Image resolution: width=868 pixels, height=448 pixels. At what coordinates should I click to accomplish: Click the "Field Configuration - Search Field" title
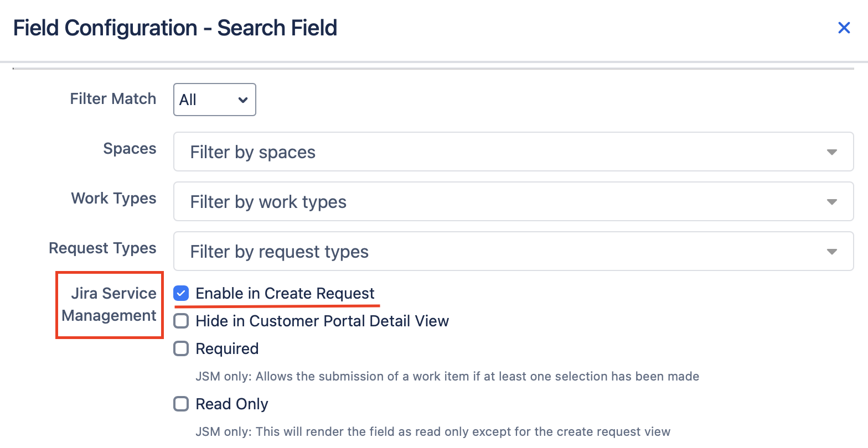click(175, 28)
